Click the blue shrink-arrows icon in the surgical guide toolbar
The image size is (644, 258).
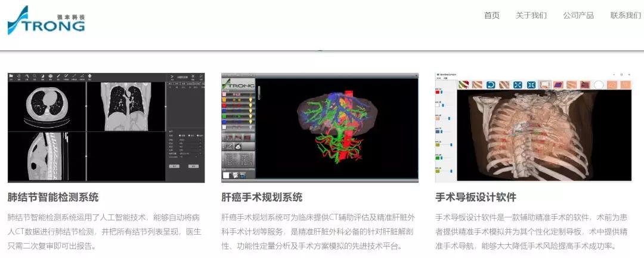click(x=531, y=85)
